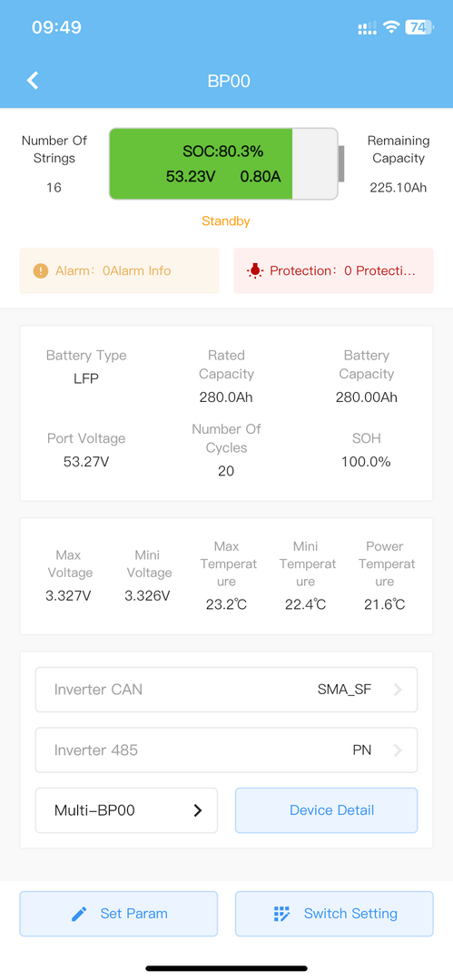Tap the Standby status label
Viewport: 453px width, 980px height.
point(226,221)
